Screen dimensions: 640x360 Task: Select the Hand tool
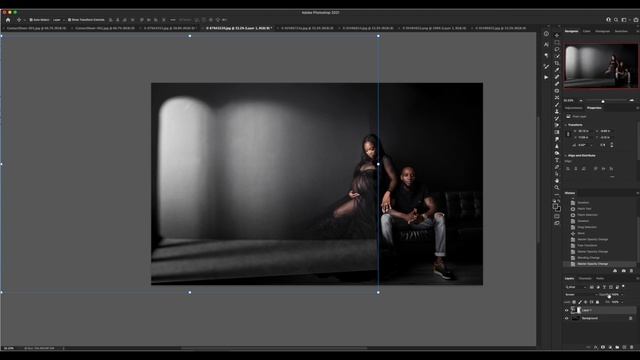pyautogui.click(x=557, y=180)
